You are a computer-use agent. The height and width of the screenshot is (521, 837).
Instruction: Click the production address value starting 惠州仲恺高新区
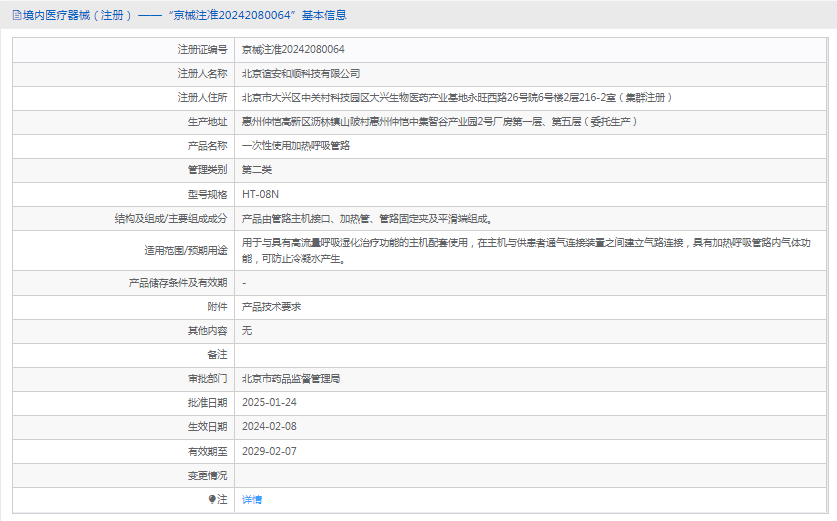pos(440,122)
